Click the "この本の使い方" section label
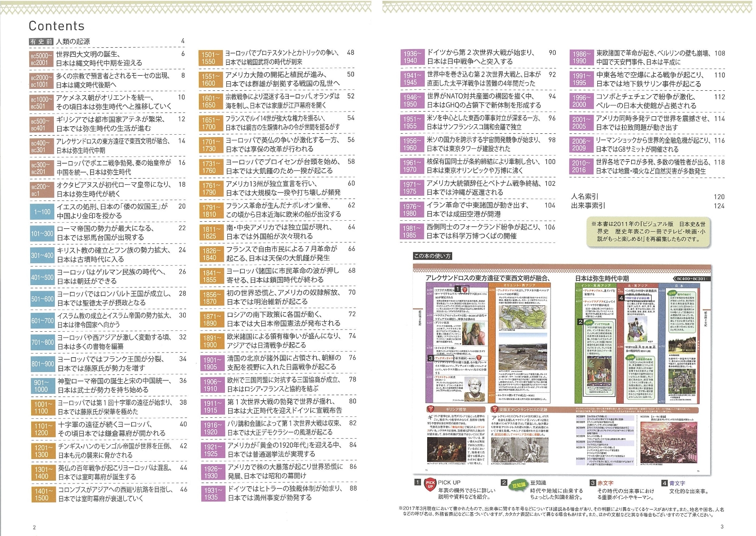 432,256
